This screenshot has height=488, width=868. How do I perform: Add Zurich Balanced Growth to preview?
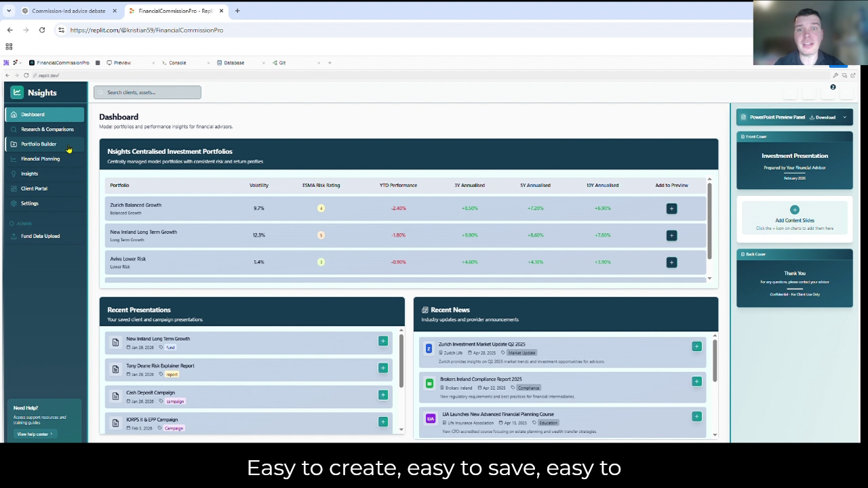click(x=671, y=209)
